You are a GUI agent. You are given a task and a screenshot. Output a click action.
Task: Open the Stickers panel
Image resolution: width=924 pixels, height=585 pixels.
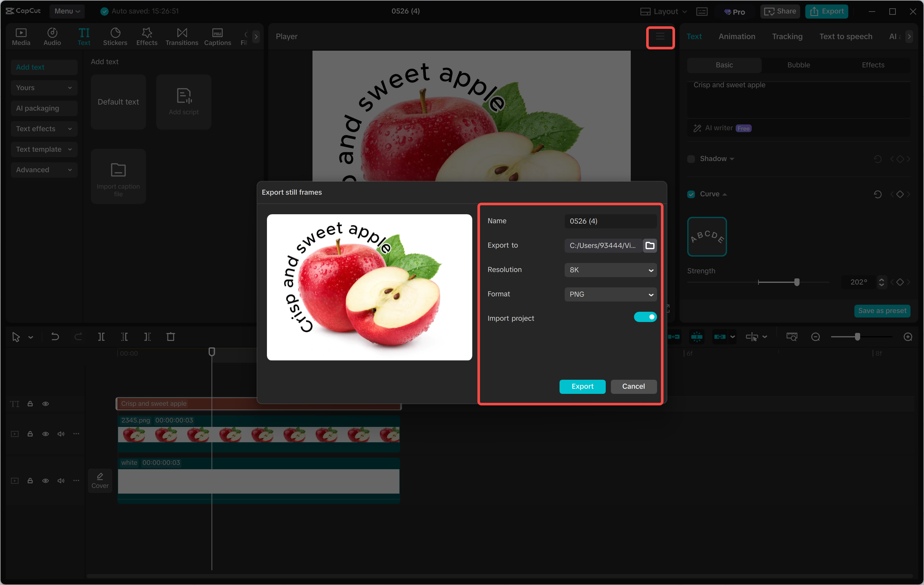[115, 37]
